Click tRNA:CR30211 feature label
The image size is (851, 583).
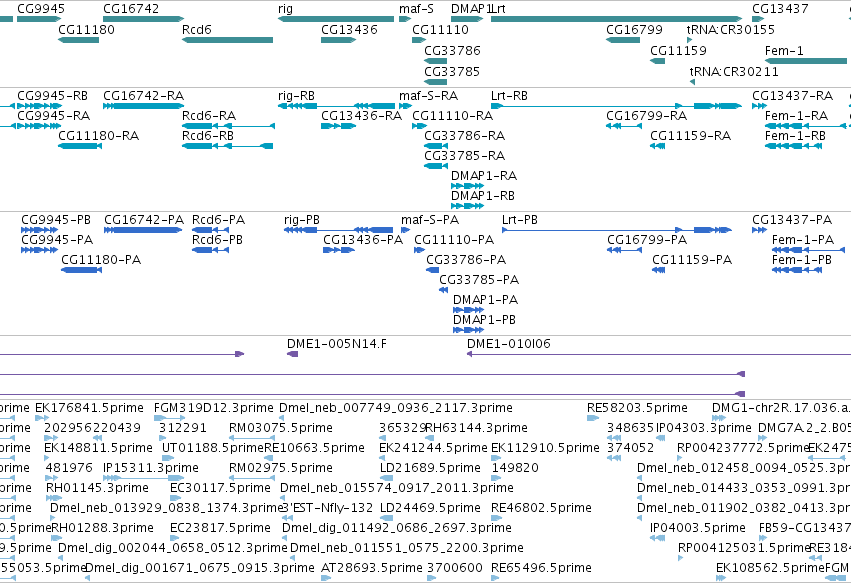734,72
